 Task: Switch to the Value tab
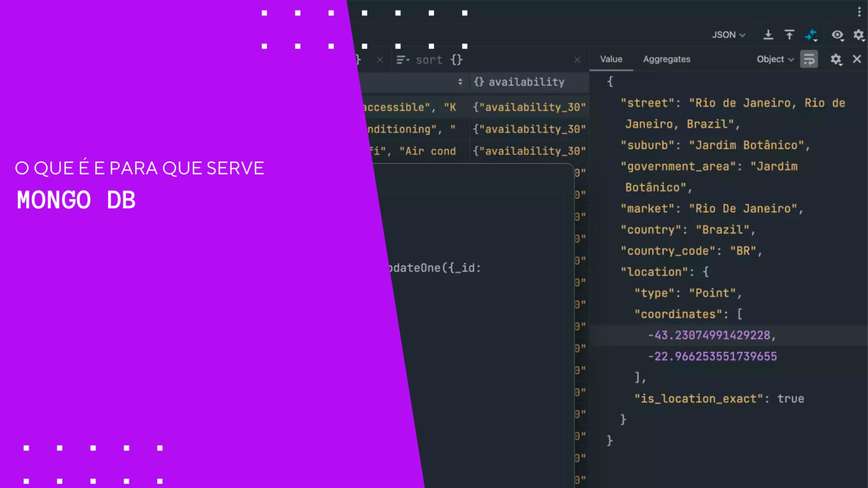[611, 59]
